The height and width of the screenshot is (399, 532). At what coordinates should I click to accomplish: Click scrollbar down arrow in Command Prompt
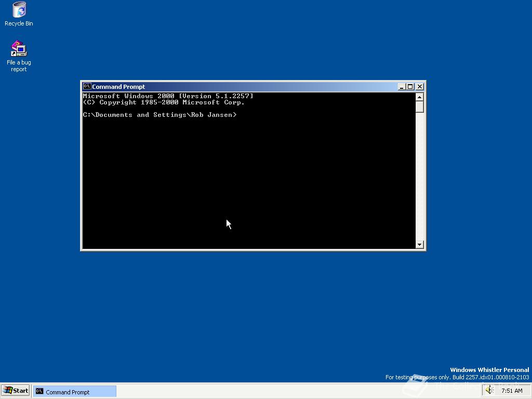pyautogui.click(x=419, y=244)
